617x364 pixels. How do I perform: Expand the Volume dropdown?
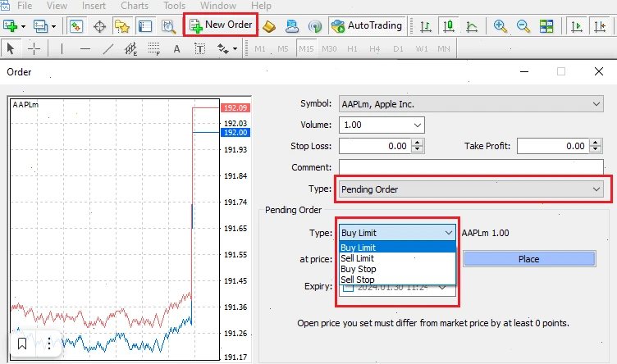click(x=418, y=125)
